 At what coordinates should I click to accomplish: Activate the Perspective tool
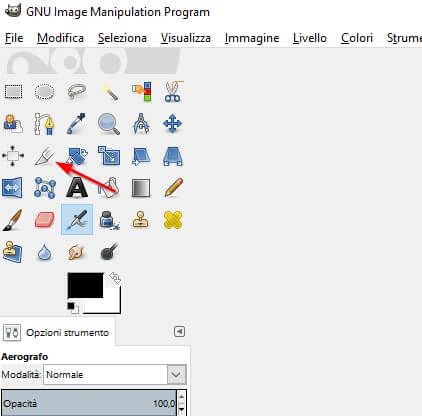[173, 156]
